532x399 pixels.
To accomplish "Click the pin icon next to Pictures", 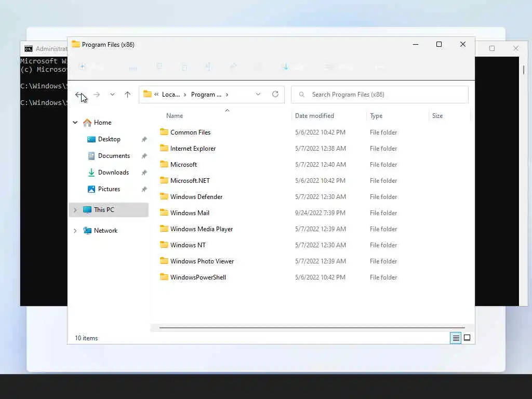I will (x=144, y=189).
